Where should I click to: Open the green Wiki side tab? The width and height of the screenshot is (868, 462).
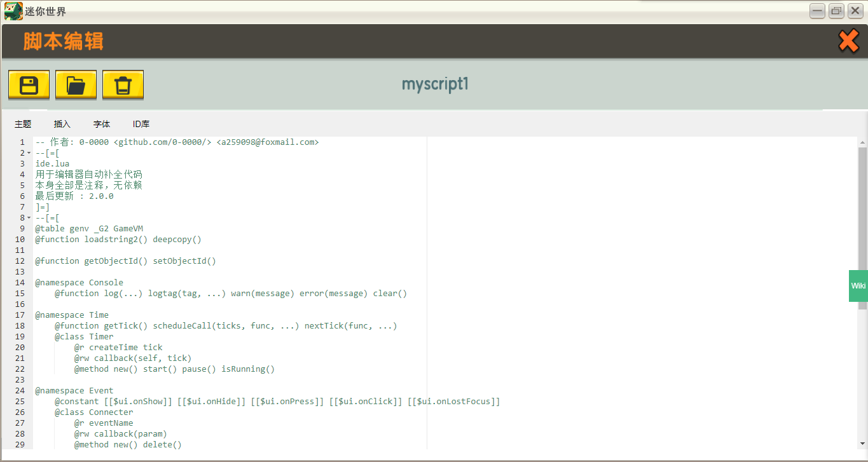[x=858, y=286]
